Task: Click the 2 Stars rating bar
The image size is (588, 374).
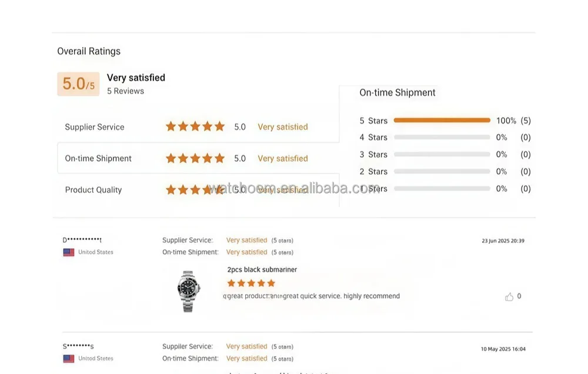Action: [442, 172]
